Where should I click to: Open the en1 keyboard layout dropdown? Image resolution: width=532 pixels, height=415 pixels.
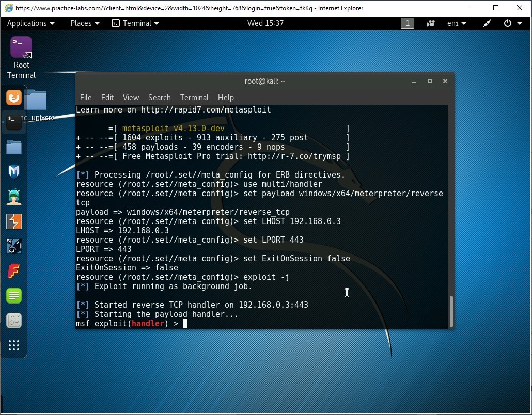[457, 23]
